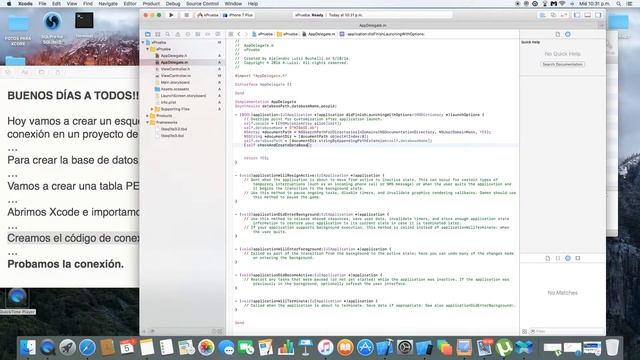
Task: Open related items grid icon in jump bar
Action: click(231, 34)
